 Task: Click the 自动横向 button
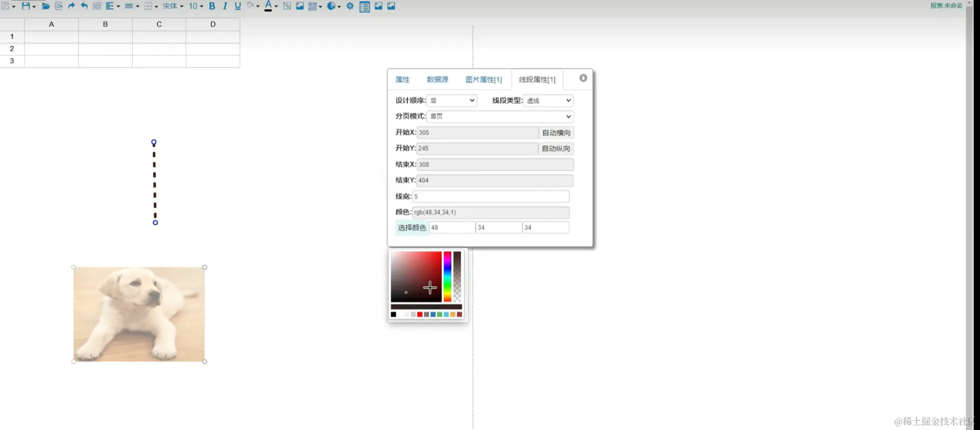tap(556, 133)
